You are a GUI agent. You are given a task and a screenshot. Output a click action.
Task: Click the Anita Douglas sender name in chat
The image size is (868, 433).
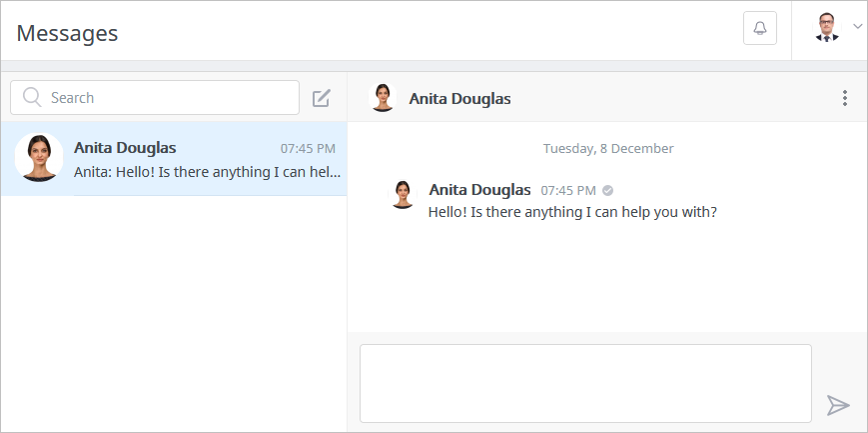(x=479, y=190)
